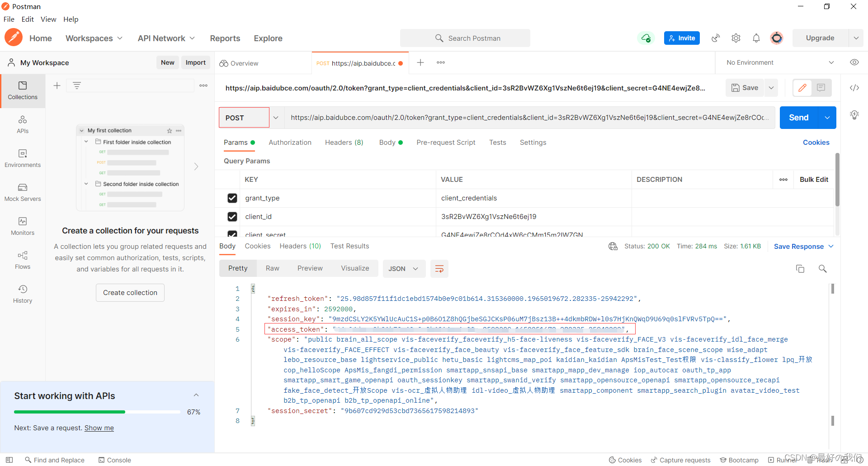868x466 pixels.
Task: Toggle the sidebar layout icon in status bar
Action: [9, 460]
